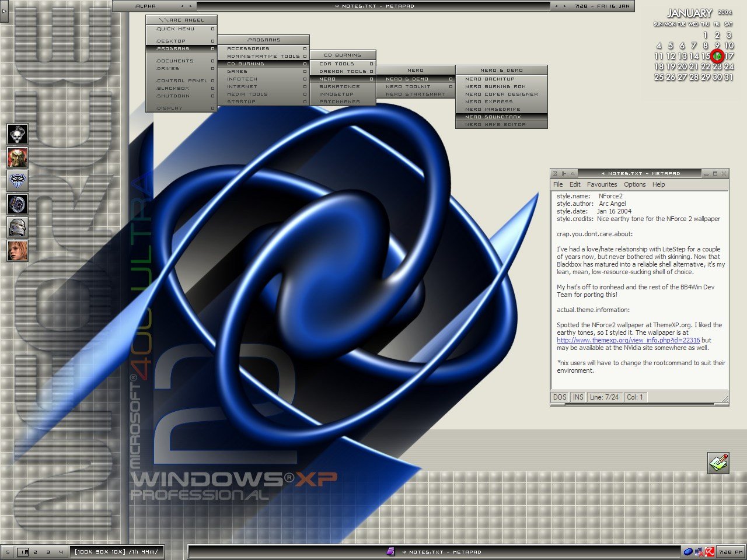
Task: Select Nero BackItUp menu entry
Action: [x=501, y=79]
